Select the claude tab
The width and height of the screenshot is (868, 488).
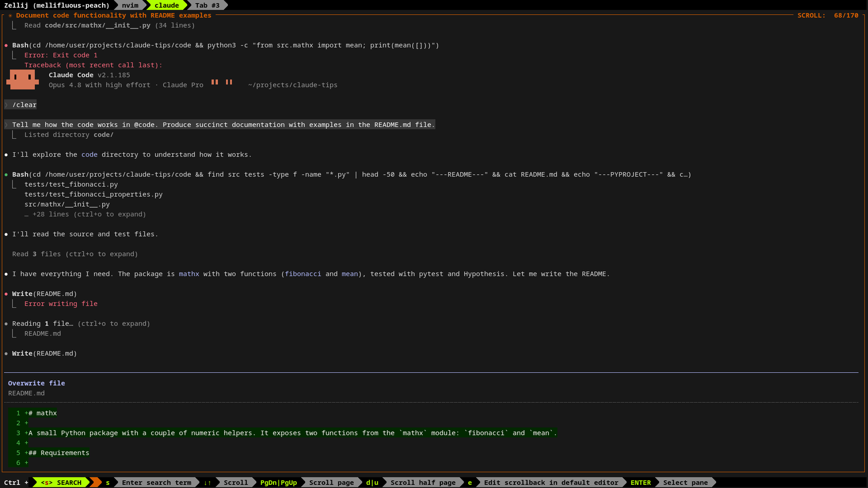[x=167, y=5]
